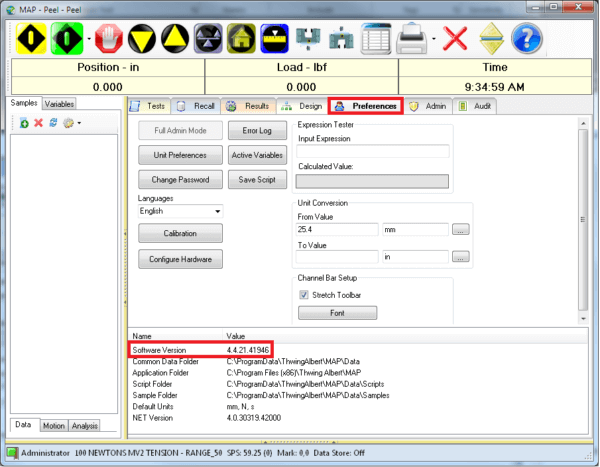This screenshot has height=467, width=600.
Task: Click the close grips fixture icon
Action: (x=341, y=38)
